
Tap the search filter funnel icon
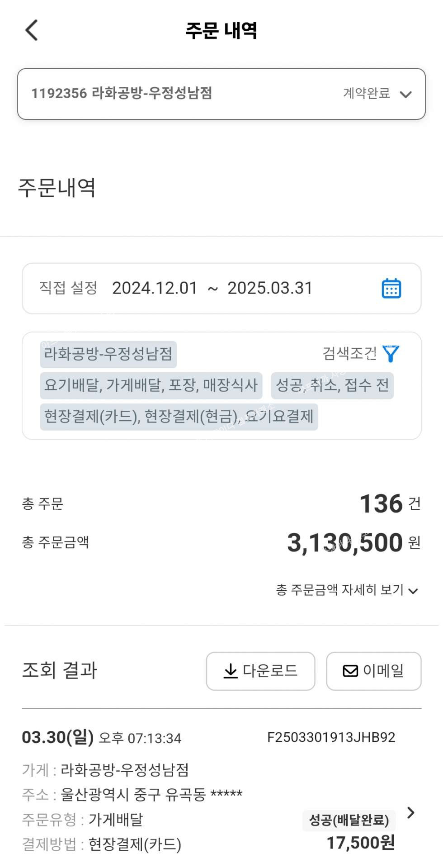(391, 353)
